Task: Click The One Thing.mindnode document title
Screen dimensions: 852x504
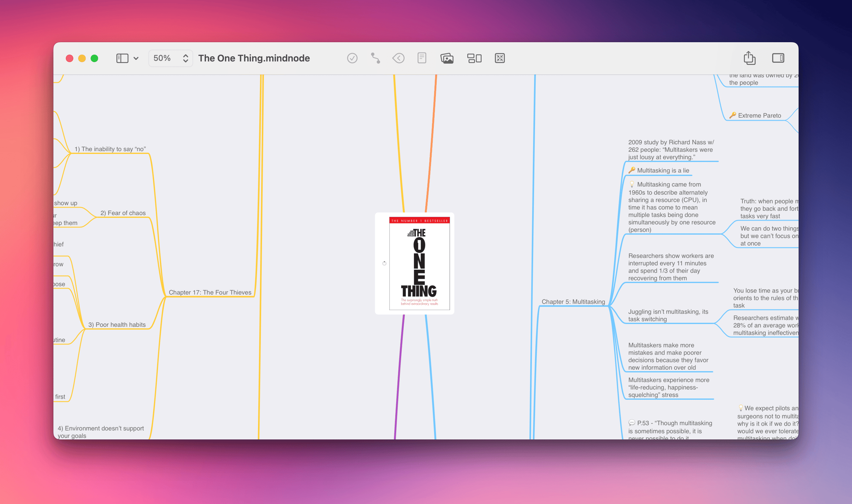Action: (254, 58)
